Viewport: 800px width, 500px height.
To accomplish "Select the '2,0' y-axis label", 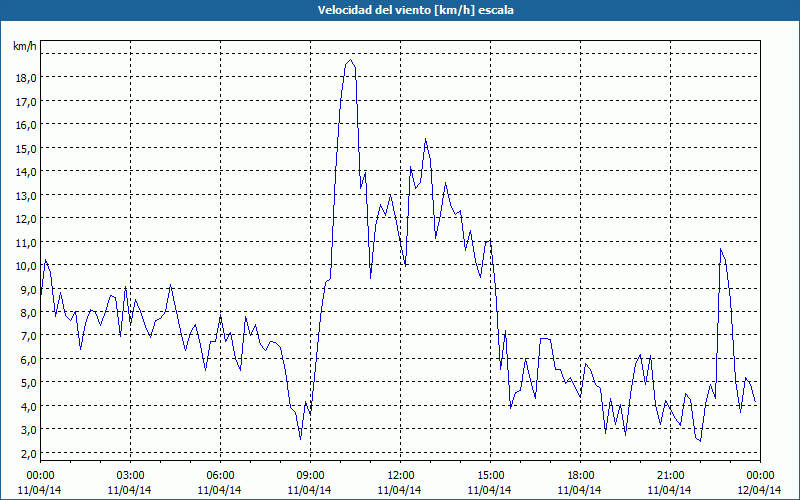I will (29, 453).
